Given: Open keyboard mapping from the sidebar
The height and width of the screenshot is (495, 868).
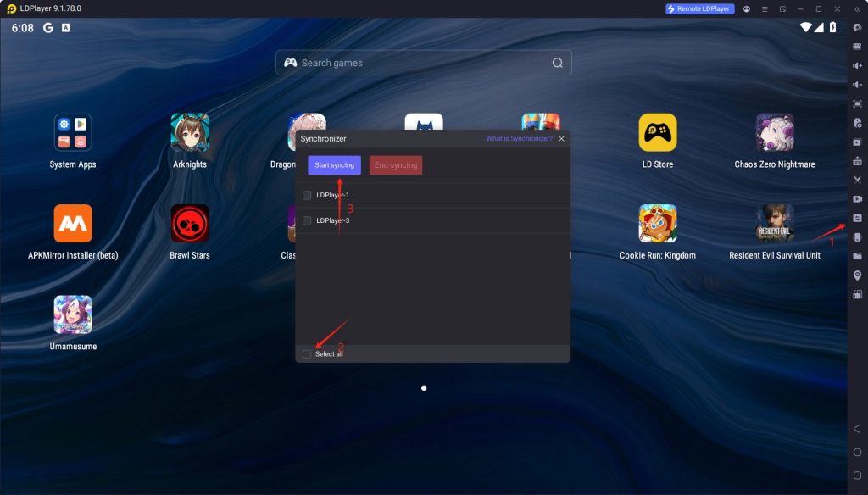Looking at the screenshot, I should coord(857,46).
